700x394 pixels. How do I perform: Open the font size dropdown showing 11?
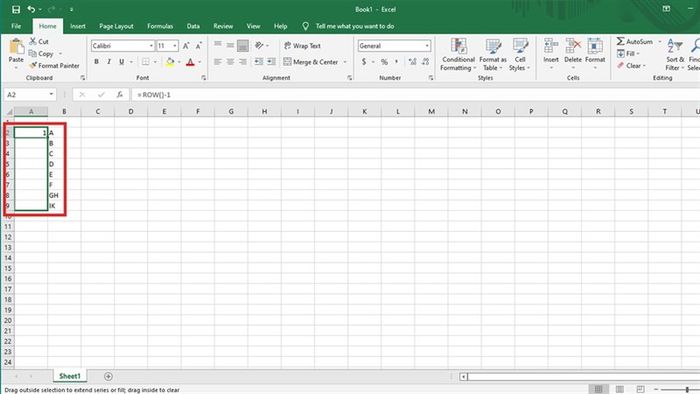(x=175, y=46)
